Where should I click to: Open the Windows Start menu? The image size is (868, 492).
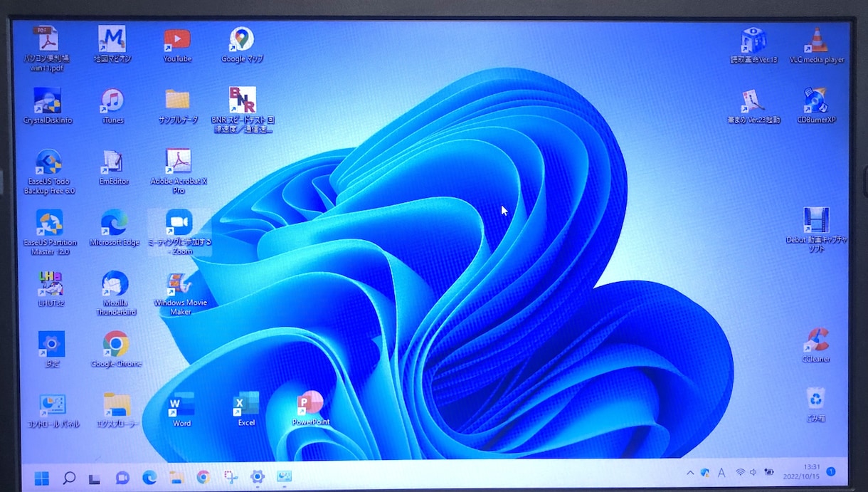[x=42, y=478]
